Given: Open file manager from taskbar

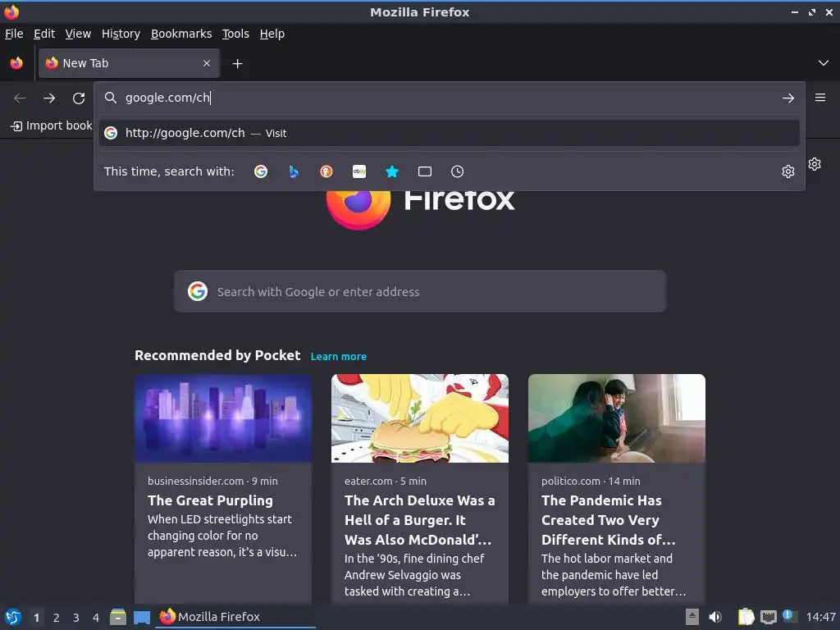Looking at the screenshot, I should click(x=118, y=617).
